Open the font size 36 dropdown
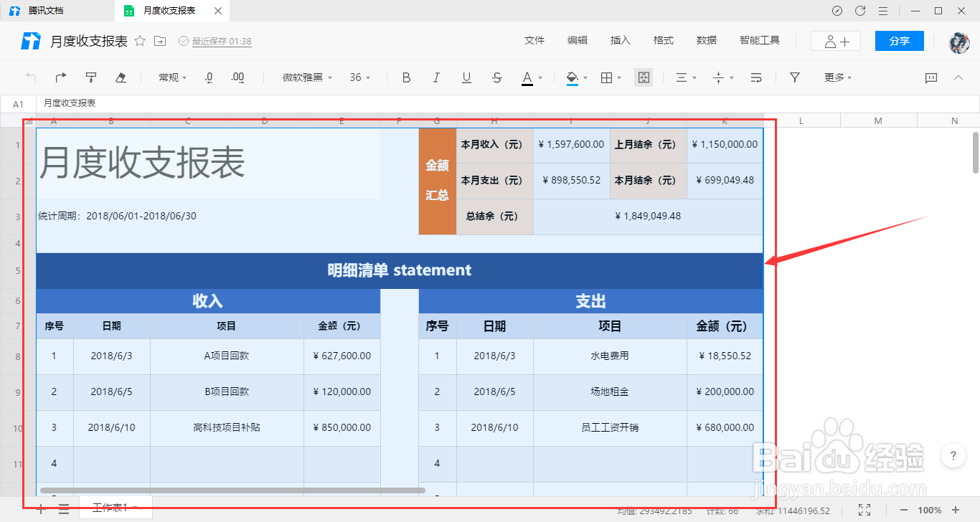This screenshot has width=980, height=522. 360,77
